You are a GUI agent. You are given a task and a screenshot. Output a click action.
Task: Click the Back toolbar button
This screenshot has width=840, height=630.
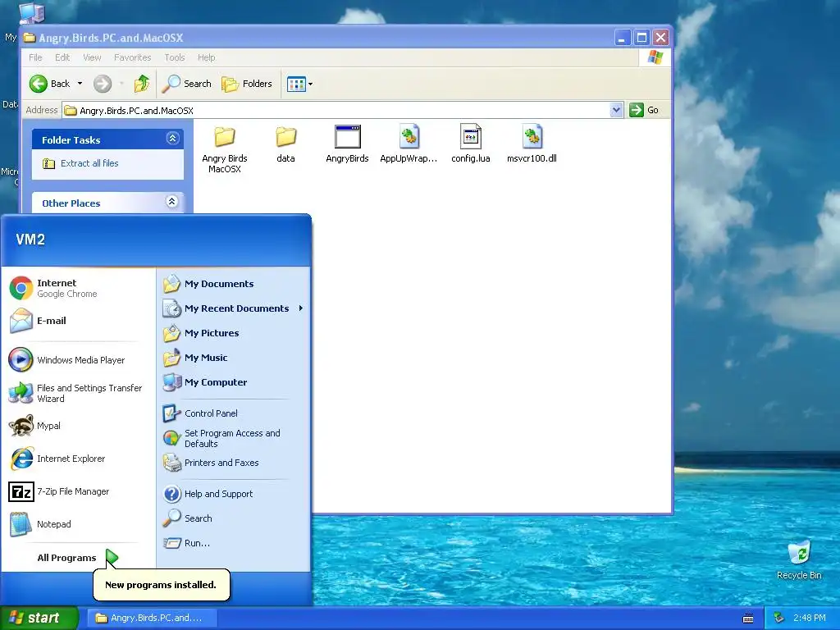[x=50, y=84]
